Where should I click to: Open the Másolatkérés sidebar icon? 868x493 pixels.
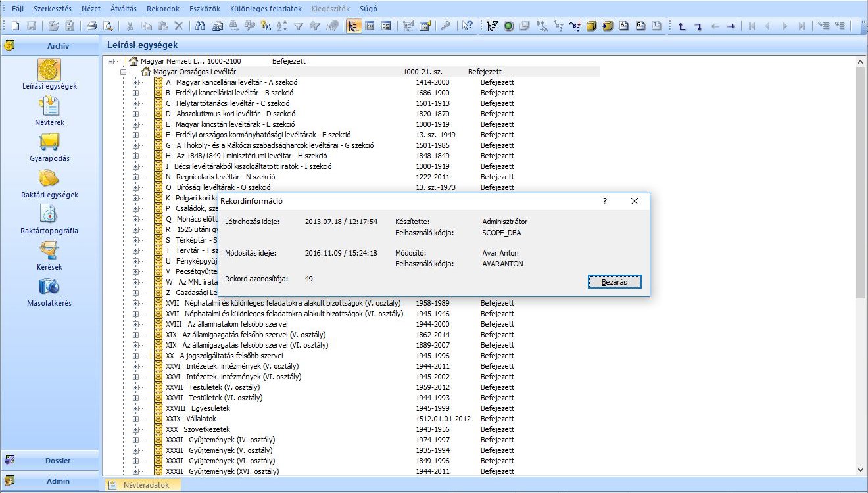click(x=49, y=287)
